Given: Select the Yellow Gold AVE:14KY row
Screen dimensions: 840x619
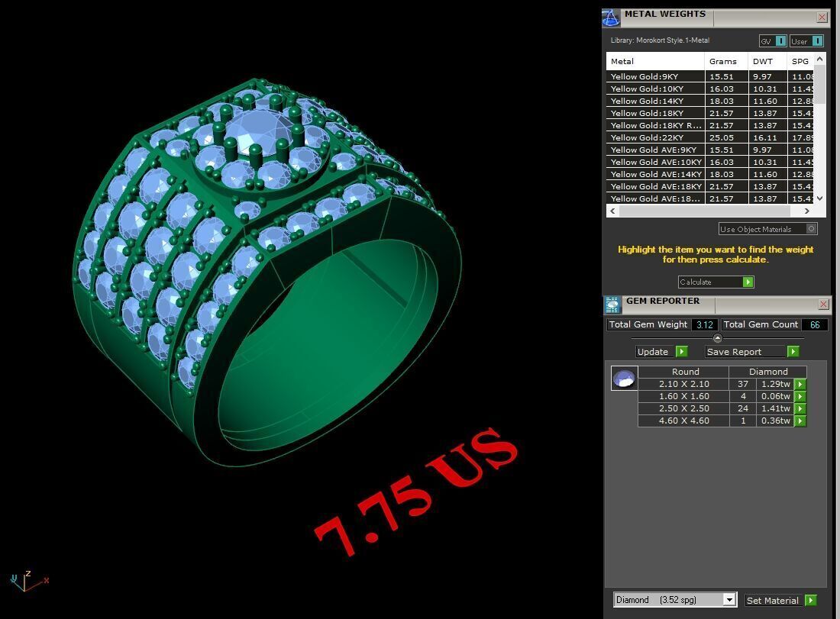Looking at the screenshot, I should point(710,175).
